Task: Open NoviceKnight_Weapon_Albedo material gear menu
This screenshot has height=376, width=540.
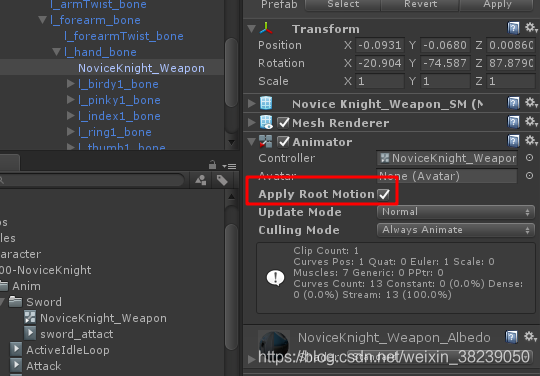Action: (x=531, y=337)
